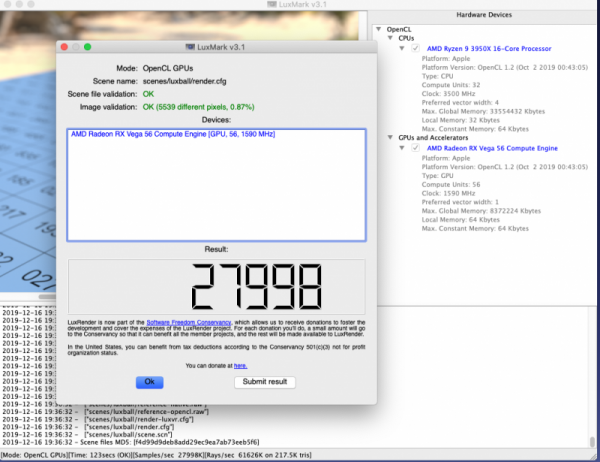Collapse the Radeon RX Vega 56 details
Viewport: 600px width, 462px height.
402,148
